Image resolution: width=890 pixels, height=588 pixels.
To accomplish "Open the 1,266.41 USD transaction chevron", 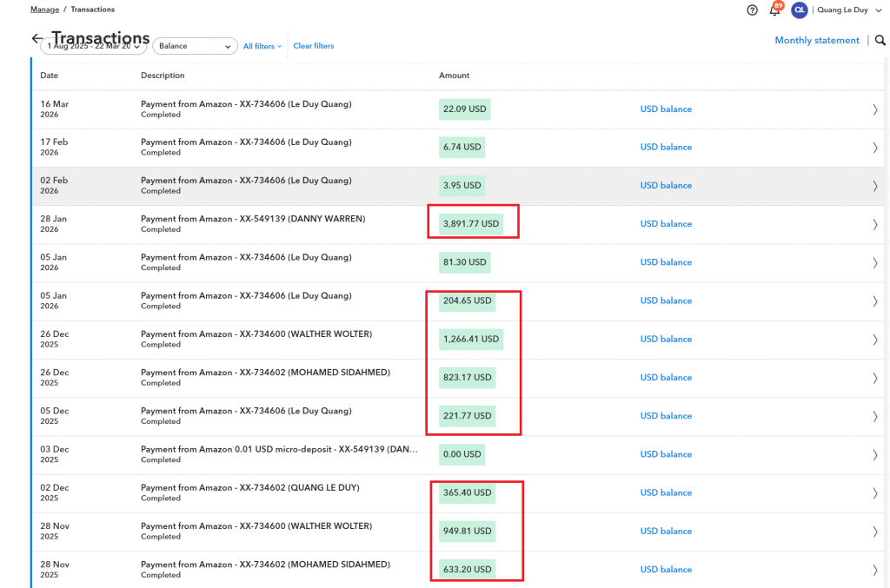I will pyautogui.click(x=874, y=340).
